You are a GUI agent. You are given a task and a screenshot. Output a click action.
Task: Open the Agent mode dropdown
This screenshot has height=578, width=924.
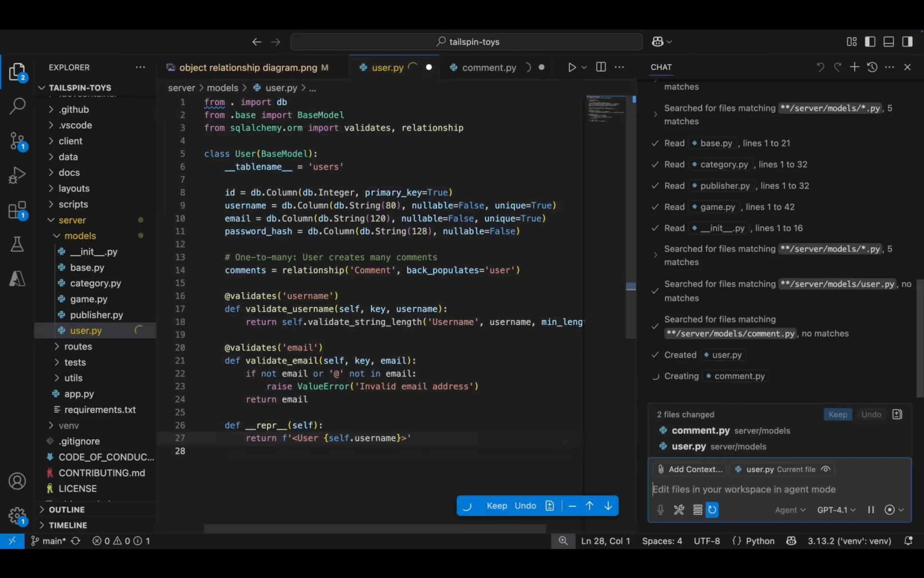[790, 510]
